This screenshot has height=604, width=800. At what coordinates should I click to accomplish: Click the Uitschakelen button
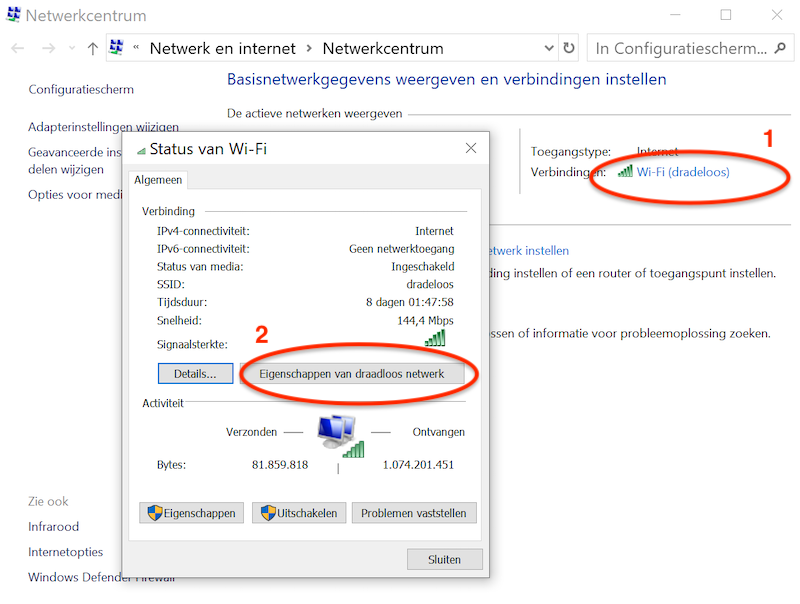pos(300,513)
